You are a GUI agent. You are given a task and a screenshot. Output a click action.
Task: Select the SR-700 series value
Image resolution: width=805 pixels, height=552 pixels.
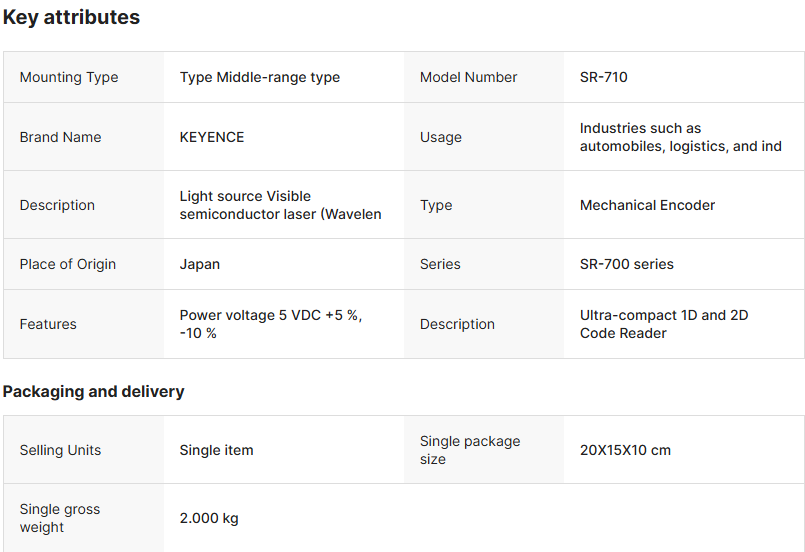627,264
